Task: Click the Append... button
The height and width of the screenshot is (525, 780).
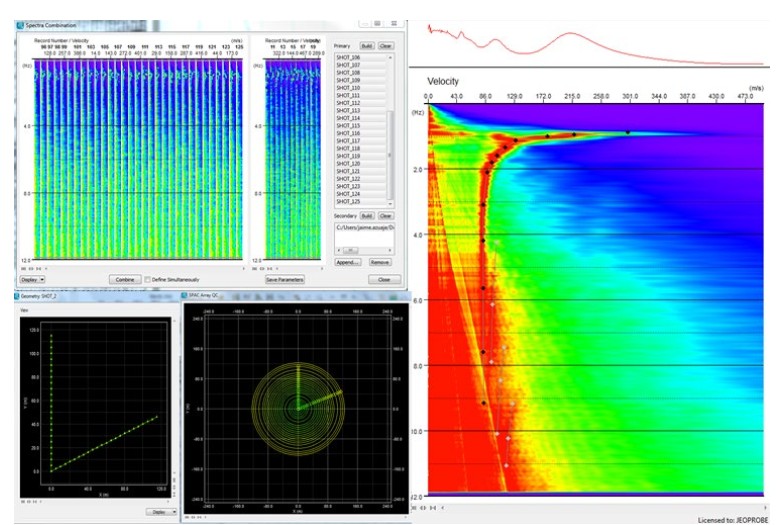Action: [347, 262]
